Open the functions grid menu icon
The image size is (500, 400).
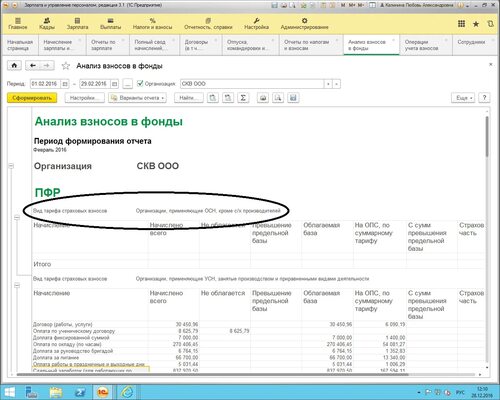461,24
